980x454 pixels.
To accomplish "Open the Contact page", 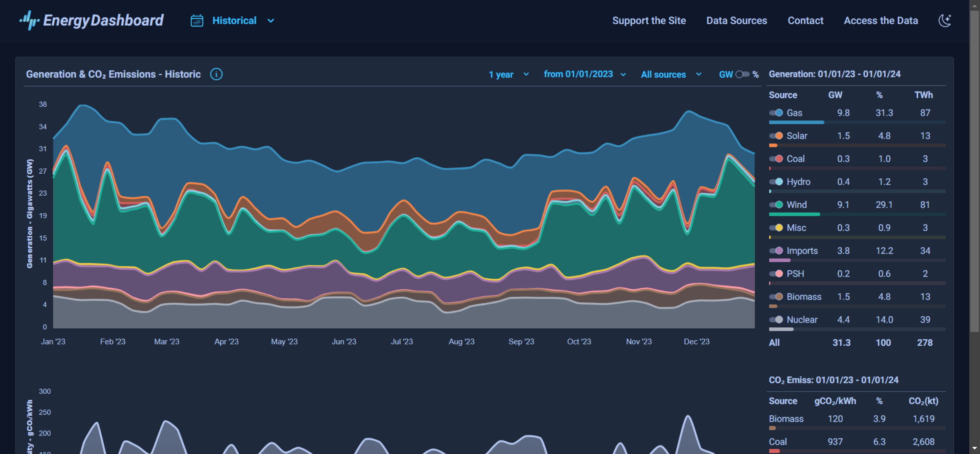I will pyautogui.click(x=805, y=20).
